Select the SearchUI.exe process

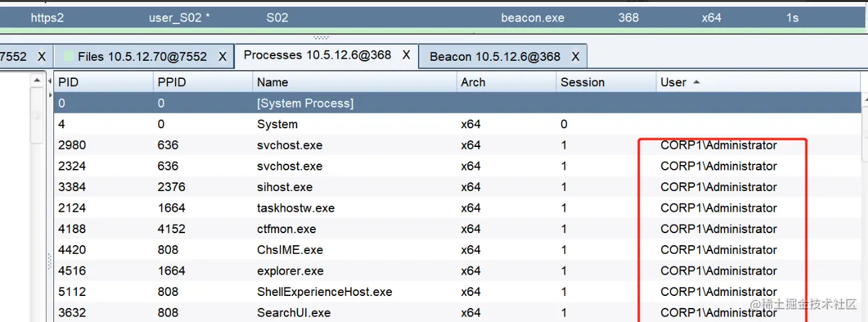tap(294, 313)
